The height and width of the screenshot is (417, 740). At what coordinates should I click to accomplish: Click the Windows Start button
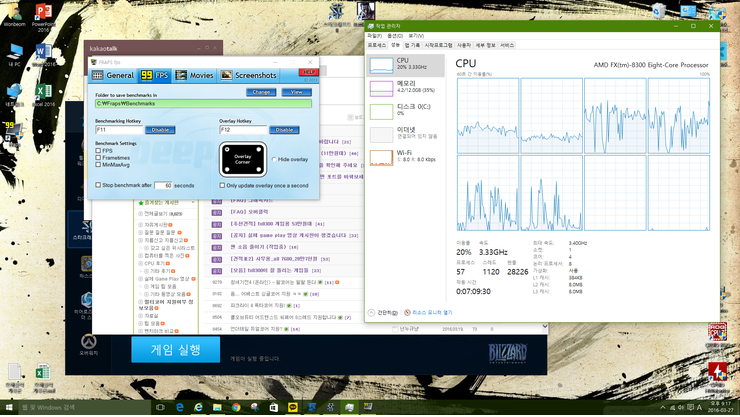point(9,408)
